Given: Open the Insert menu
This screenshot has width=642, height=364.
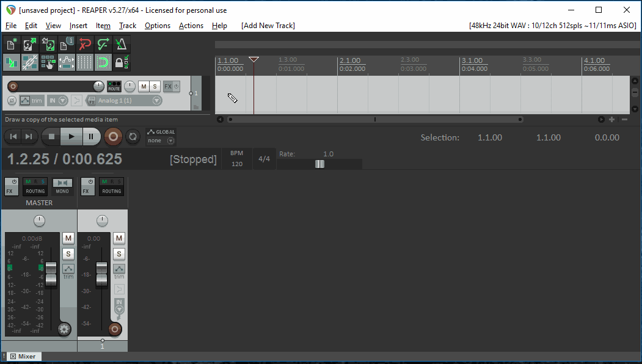Looking at the screenshot, I should (x=78, y=26).
